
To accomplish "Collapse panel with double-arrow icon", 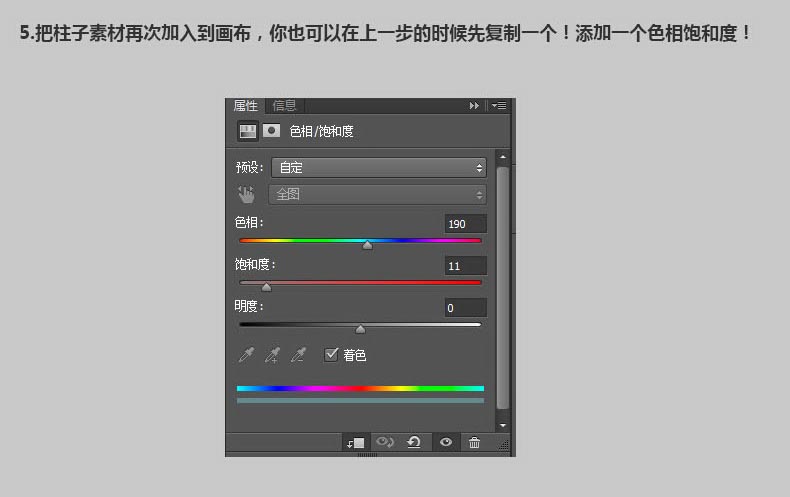I will (474, 105).
